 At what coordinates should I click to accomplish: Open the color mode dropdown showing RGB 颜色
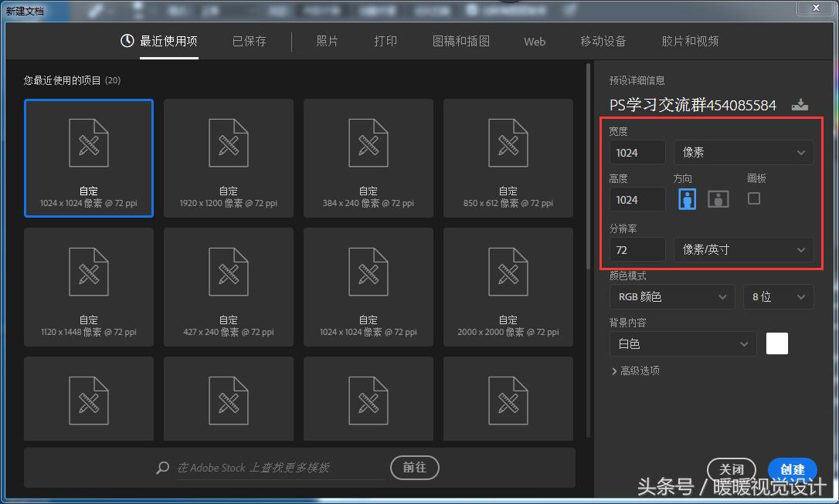(x=671, y=296)
